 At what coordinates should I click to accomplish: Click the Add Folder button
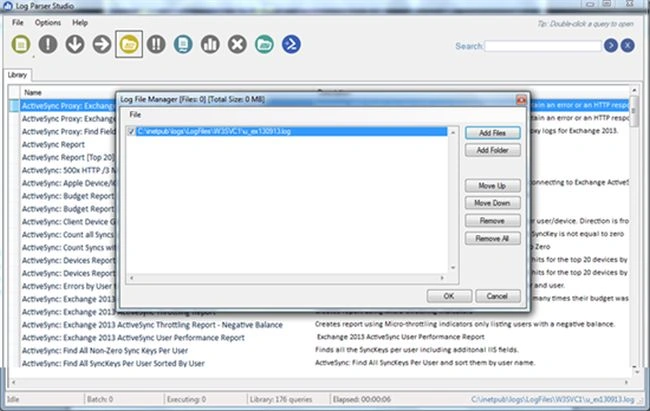[x=492, y=150]
